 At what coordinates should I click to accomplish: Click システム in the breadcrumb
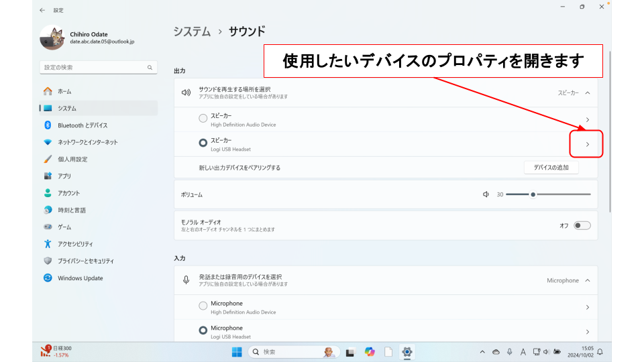[192, 32]
